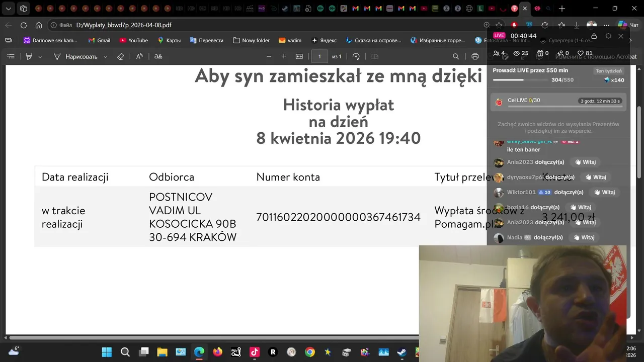
Task: Select the PDF highlight tool
Action: pos(29,57)
